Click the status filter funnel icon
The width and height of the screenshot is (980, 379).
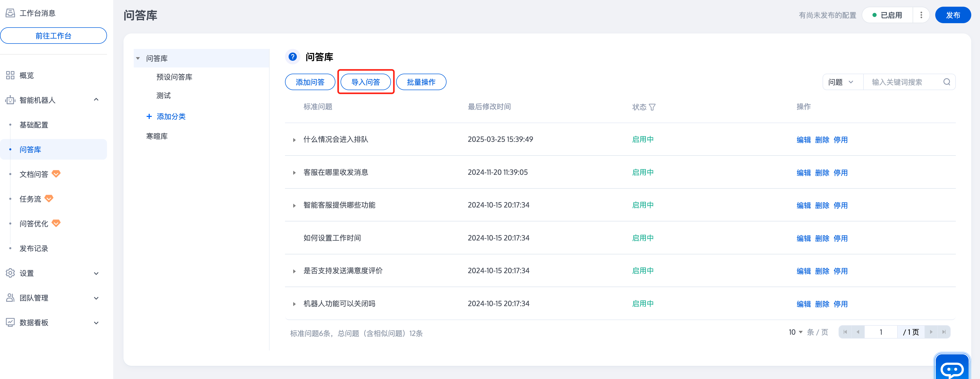[652, 107]
